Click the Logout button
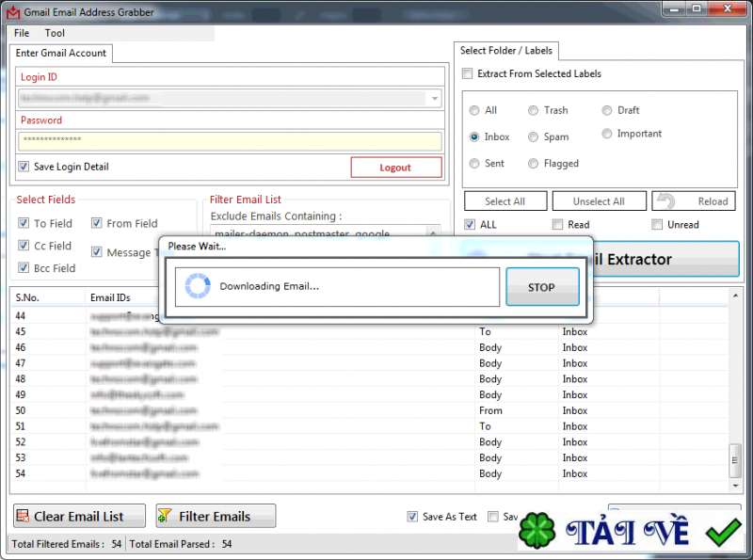753x560 pixels. click(395, 168)
